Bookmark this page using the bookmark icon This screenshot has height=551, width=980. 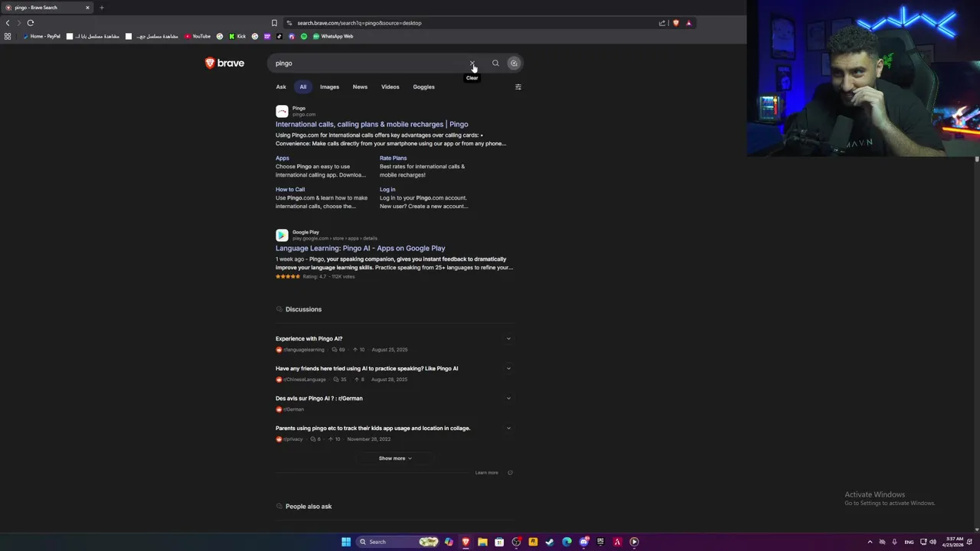pyautogui.click(x=274, y=23)
